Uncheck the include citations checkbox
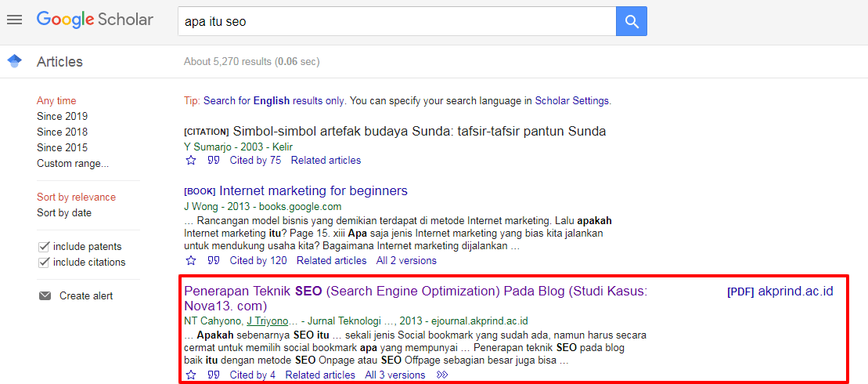The height and width of the screenshot is (384, 868). (x=44, y=263)
